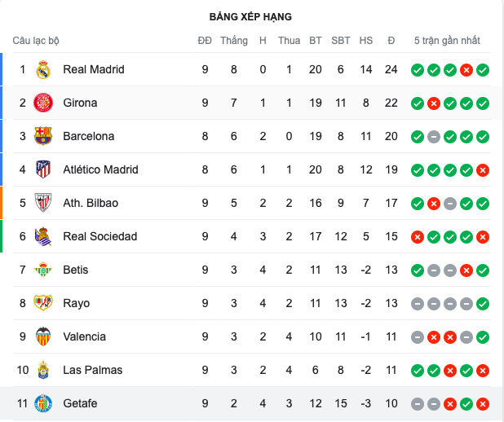Click the Valencia club crest

coord(43,337)
